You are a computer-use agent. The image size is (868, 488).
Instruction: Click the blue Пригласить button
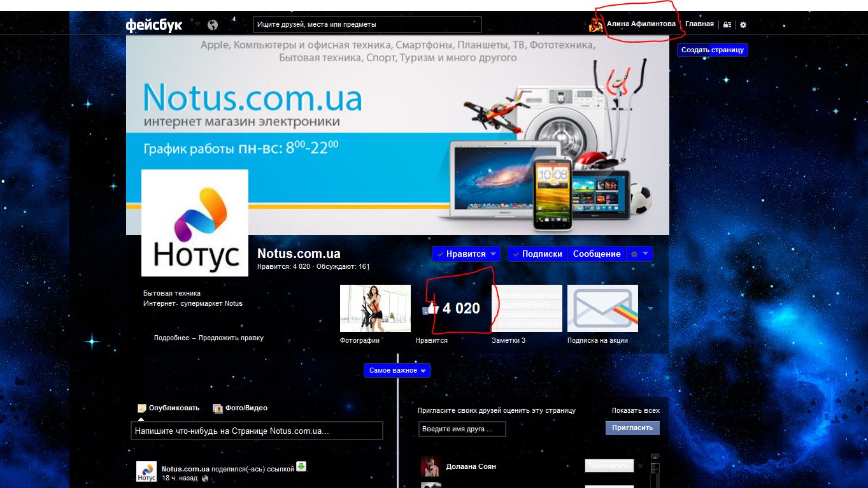tap(632, 428)
